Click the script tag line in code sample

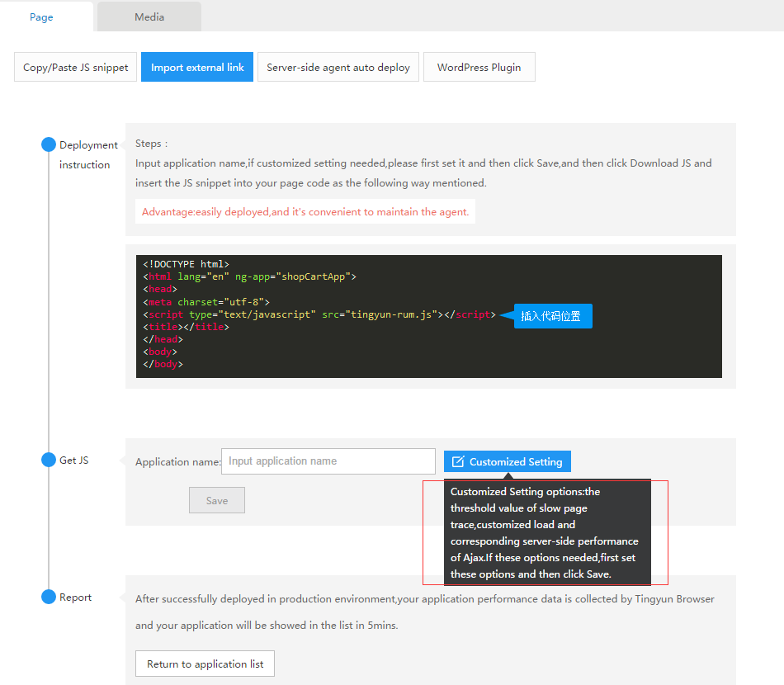click(319, 314)
